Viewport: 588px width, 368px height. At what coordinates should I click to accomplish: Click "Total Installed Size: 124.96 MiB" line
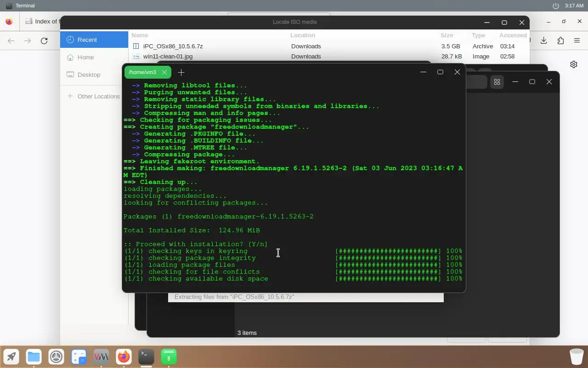coord(192,230)
